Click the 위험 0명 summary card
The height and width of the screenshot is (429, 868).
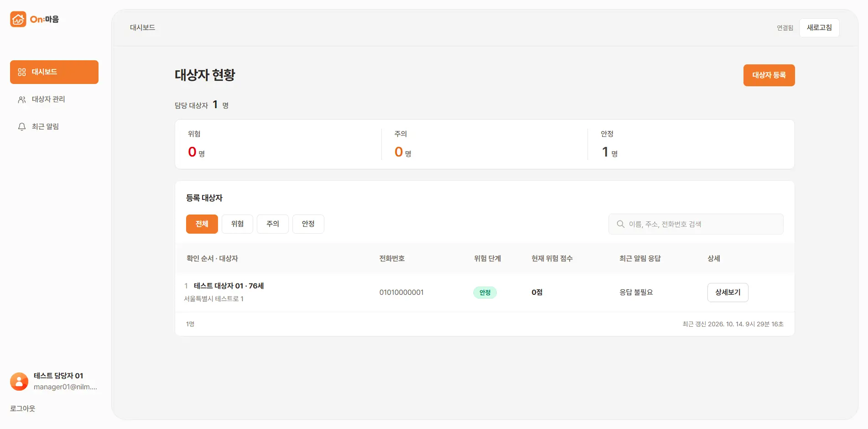pos(278,144)
